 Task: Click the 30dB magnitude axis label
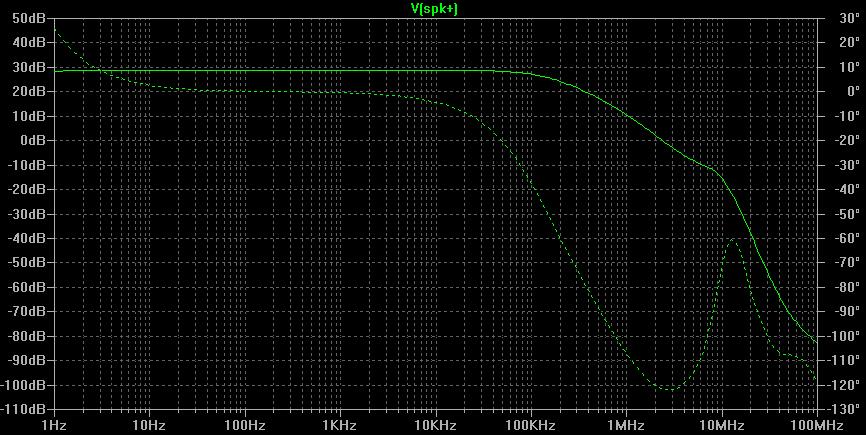[x=28, y=67]
